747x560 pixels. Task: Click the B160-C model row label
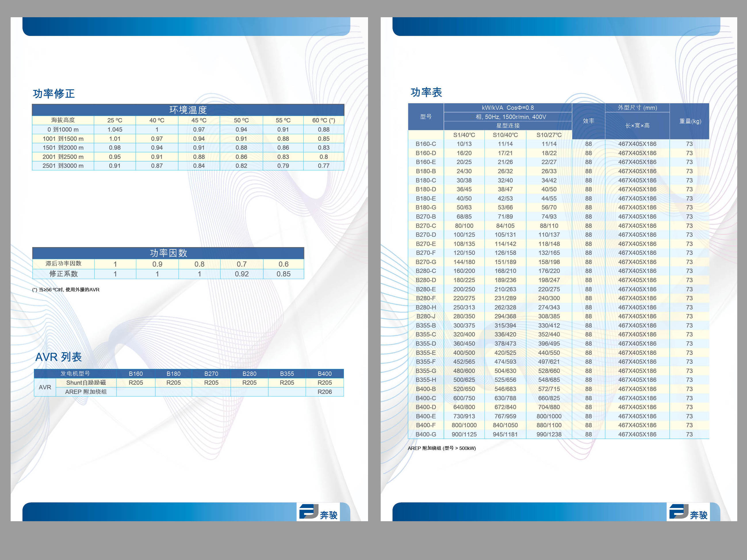tap(426, 144)
